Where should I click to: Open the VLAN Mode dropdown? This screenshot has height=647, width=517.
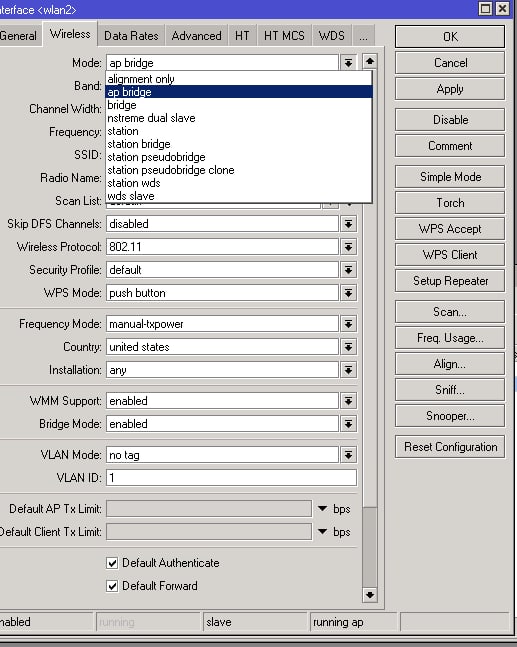click(x=348, y=455)
